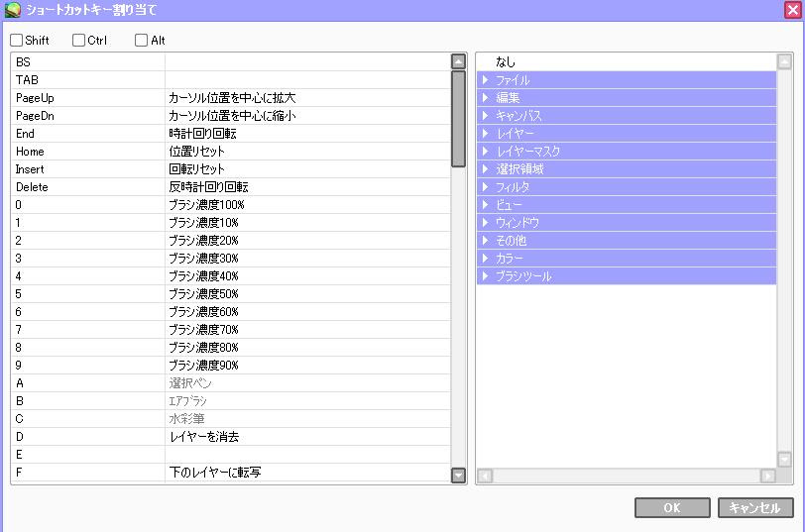Select the PageDn key row
Screen dimensions: 805x532
tap(231, 116)
